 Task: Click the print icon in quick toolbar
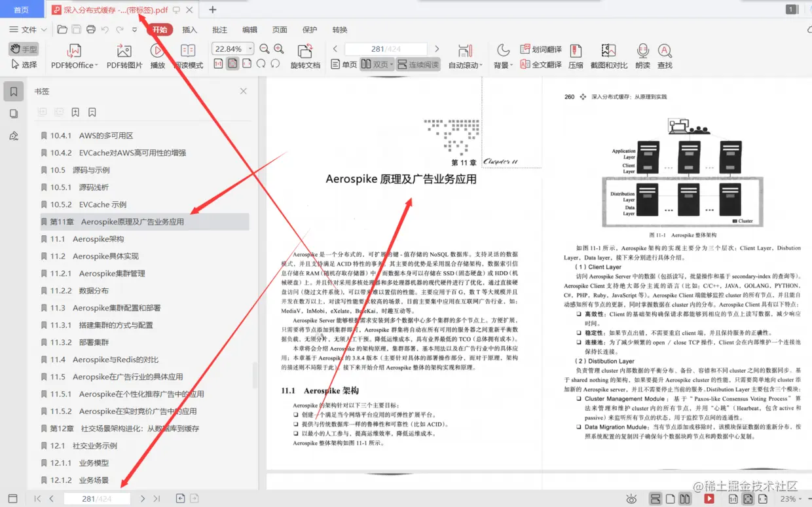tap(91, 29)
